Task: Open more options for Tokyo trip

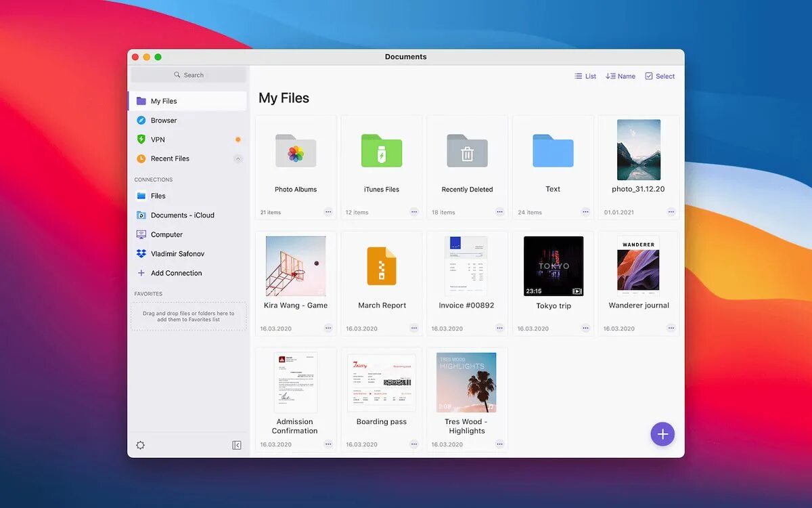Action: pyautogui.click(x=585, y=328)
